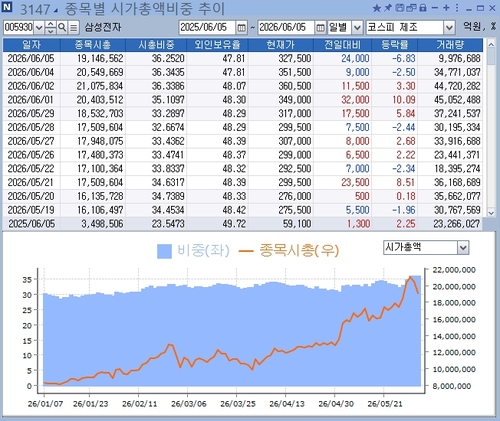Click the 거래량 column header
500x421 pixels.
[450, 45]
